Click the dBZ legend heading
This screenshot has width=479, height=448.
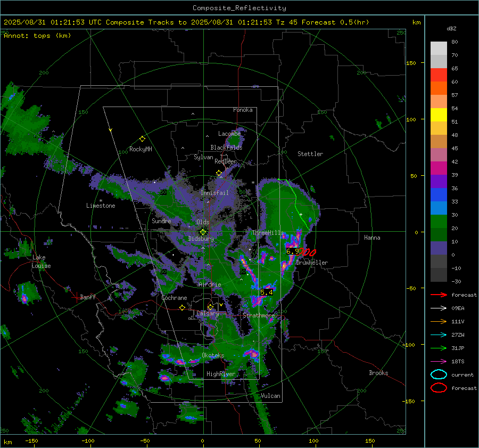(x=451, y=28)
